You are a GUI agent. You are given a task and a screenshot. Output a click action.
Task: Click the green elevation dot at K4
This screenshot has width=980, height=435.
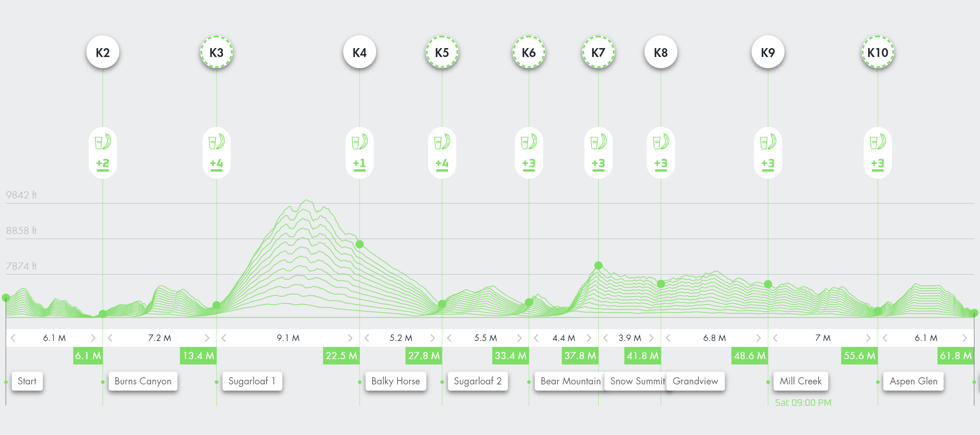click(x=360, y=244)
